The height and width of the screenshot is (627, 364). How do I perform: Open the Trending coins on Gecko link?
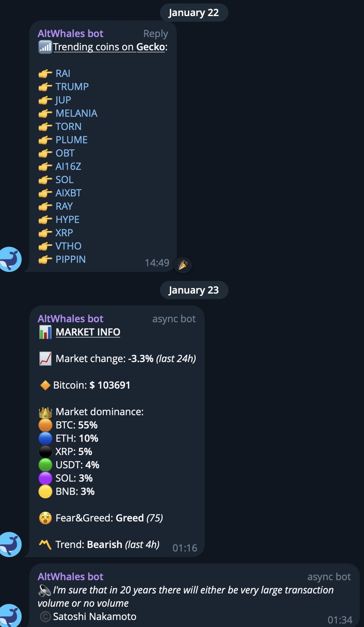109,47
